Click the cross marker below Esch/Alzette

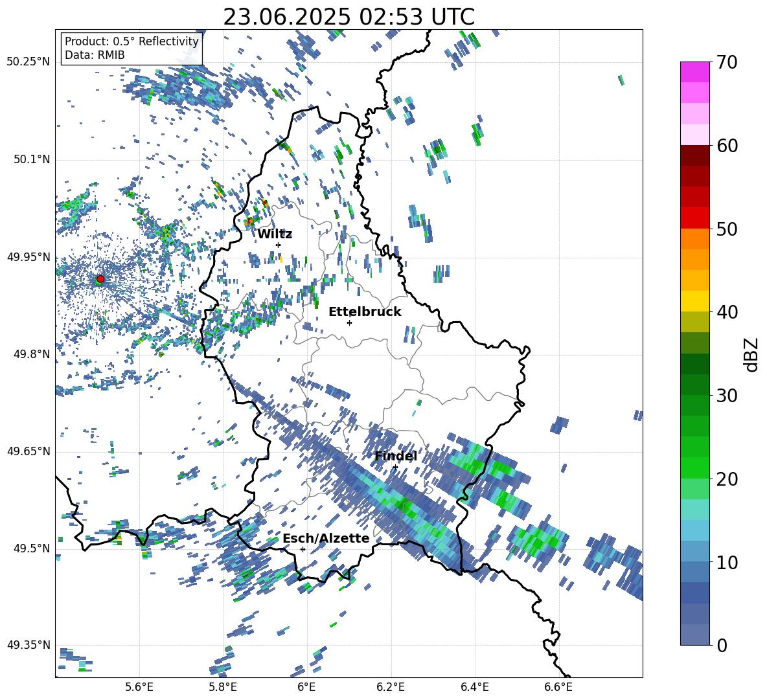coord(303,549)
